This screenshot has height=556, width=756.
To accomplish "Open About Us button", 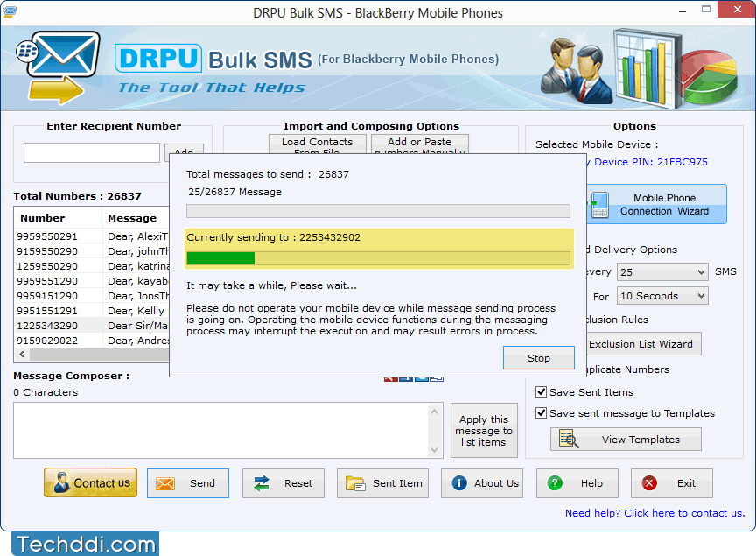I will coord(482,483).
